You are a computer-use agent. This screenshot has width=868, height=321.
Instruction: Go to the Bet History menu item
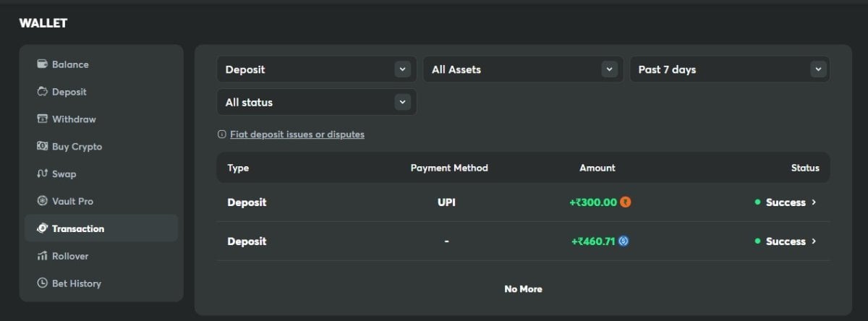coord(76,283)
